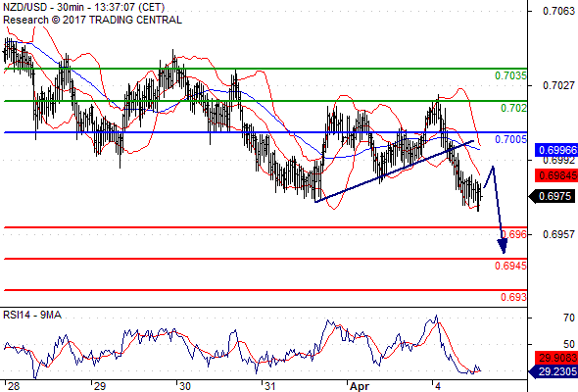
Task: Click the date label 4 on time axis
Action: click(x=438, y=386)
